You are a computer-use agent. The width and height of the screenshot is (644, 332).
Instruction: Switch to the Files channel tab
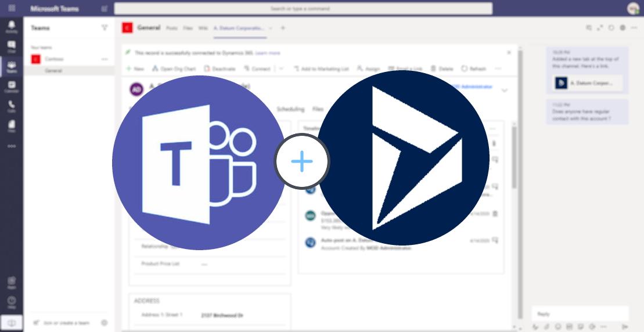pyautogui.click(x=188, y=28)
